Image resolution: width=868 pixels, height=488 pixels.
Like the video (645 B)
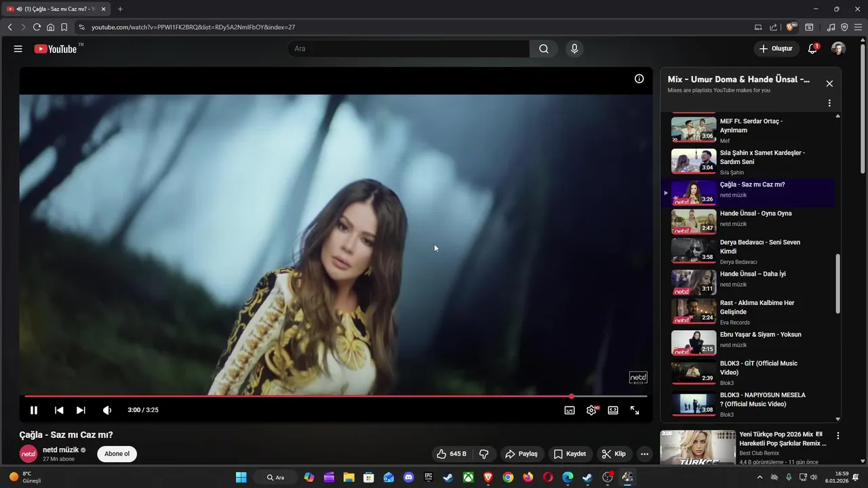point(452,453)
